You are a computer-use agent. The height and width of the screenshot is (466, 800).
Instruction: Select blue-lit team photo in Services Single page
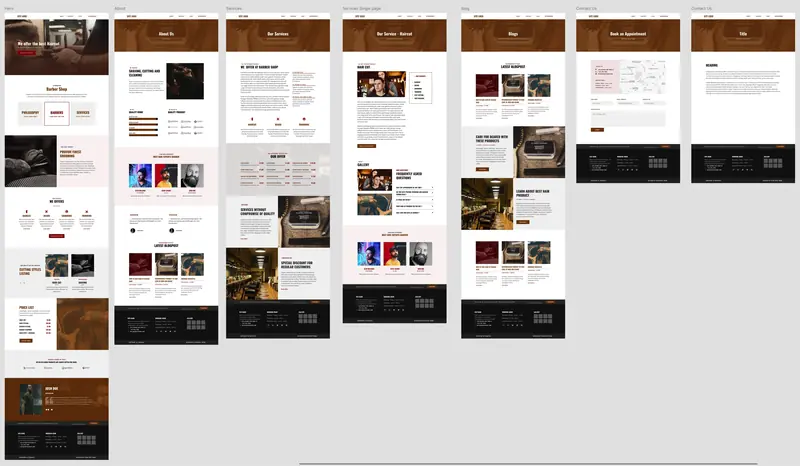point(369,254)
